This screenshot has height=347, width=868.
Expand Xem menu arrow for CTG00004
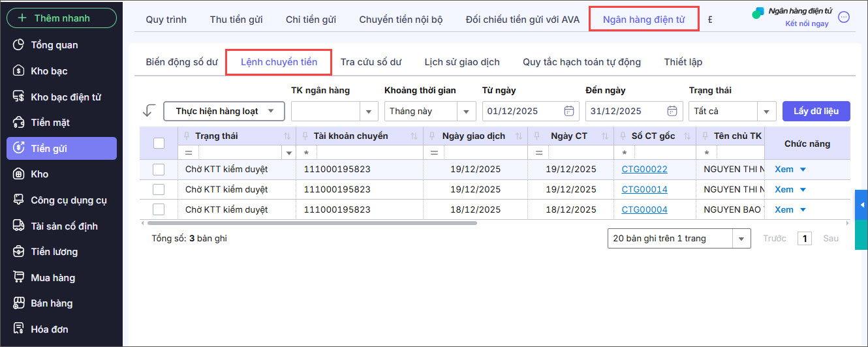[x=803, y=210]
